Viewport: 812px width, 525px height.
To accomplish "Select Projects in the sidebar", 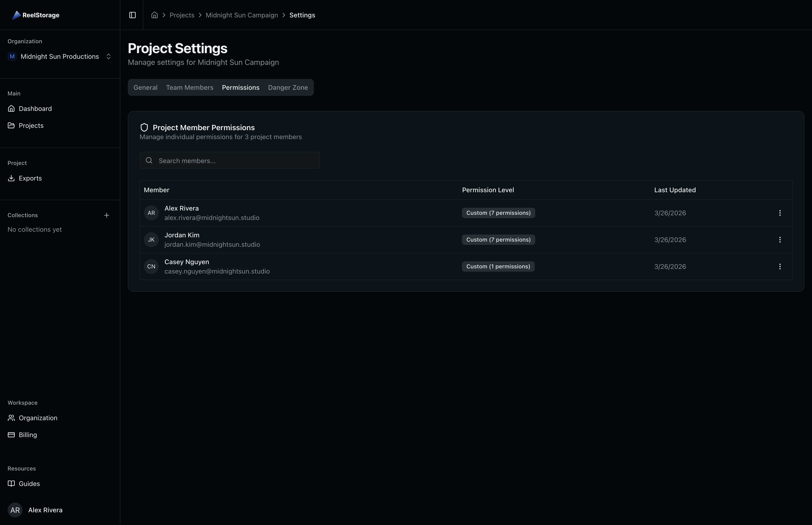I will (x=31, y=125).
